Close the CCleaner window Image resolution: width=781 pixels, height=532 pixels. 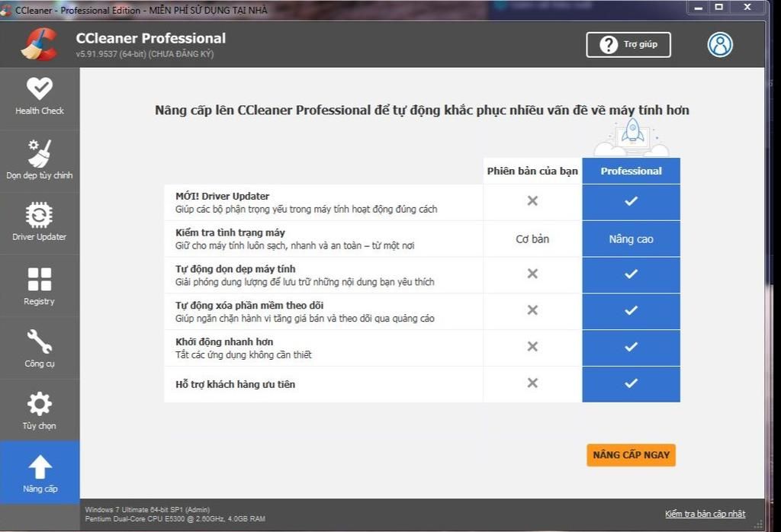pos(747,7)
